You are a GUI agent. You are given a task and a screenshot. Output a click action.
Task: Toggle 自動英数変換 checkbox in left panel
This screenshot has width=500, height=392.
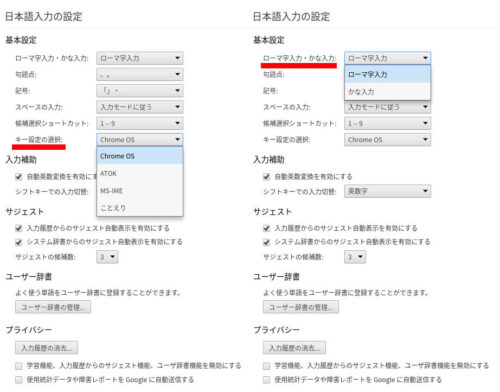click(x=19, y=177)
